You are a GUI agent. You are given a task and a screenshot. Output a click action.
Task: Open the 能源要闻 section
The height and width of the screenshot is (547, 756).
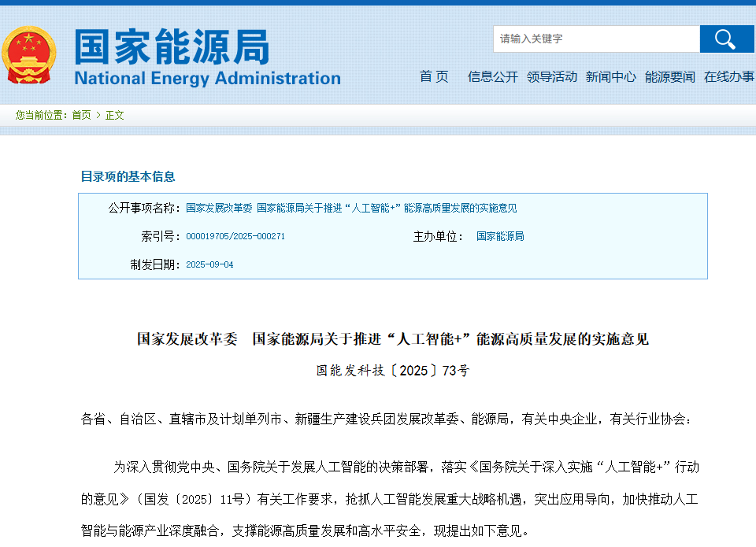pyautogui.click(x=669, y=76)
